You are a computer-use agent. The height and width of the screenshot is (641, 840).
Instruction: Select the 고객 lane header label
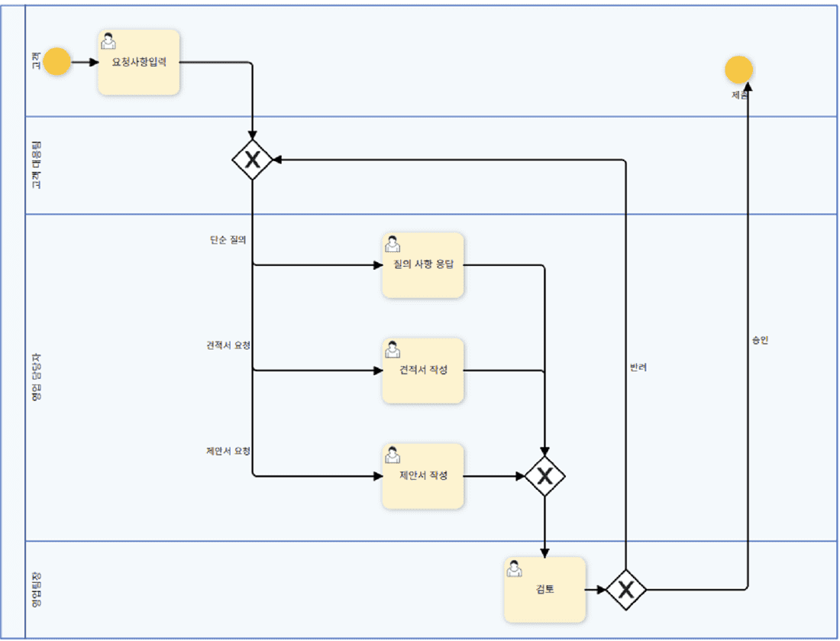36,60
